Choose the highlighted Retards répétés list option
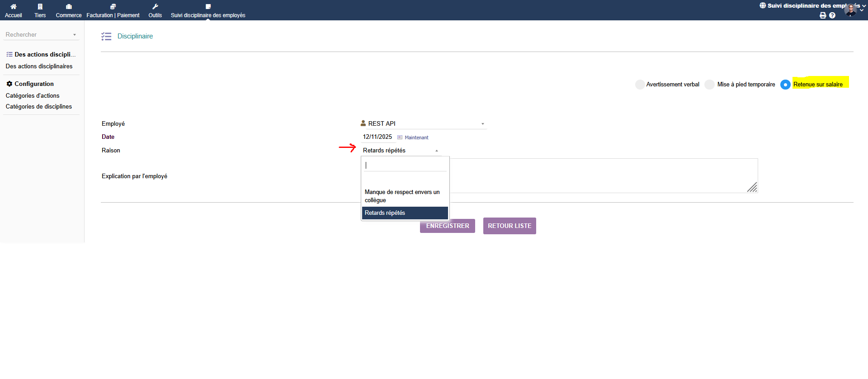The height and width of the screenshot is (379, 868). (405, 213)
